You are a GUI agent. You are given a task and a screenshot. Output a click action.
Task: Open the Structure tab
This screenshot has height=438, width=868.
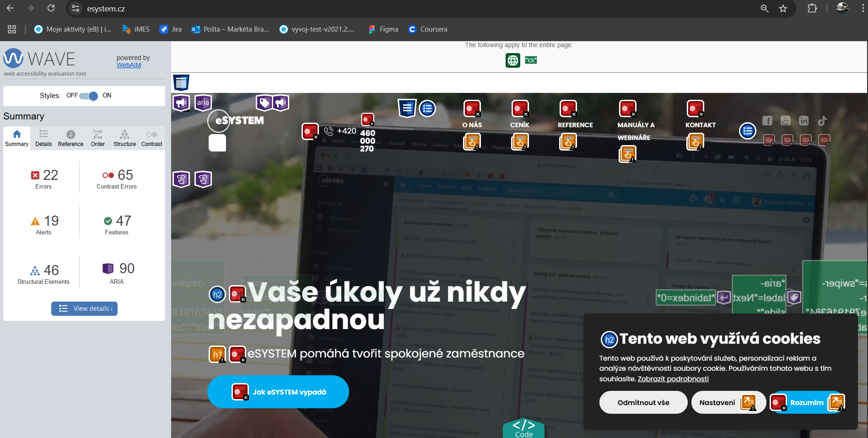124,138
